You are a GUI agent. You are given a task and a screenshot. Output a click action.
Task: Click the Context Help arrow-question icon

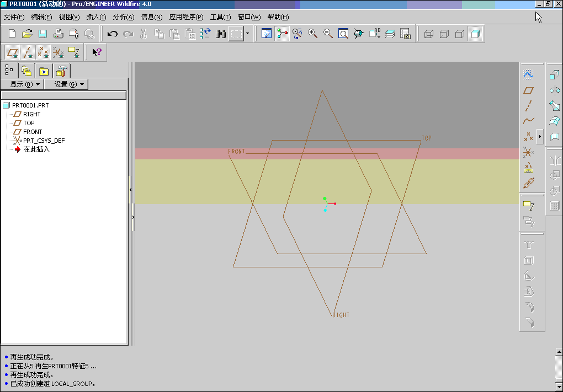click(97, 52)
